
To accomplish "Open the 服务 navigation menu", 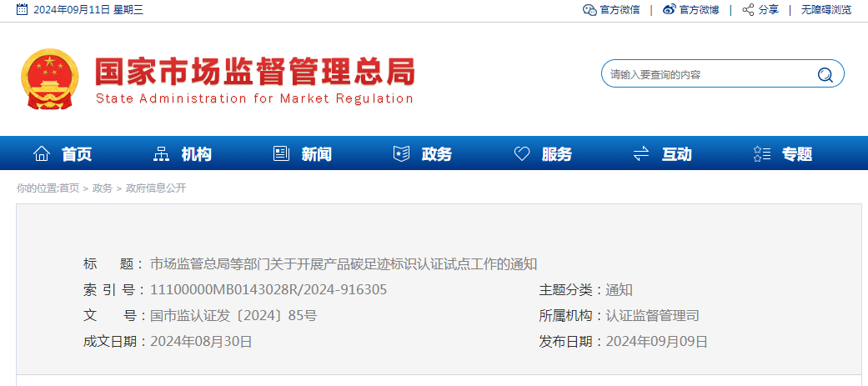I will tap(557, 154).
